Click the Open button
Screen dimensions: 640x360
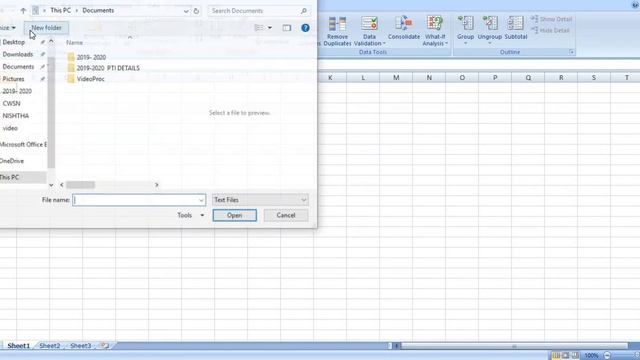point(235,215)
